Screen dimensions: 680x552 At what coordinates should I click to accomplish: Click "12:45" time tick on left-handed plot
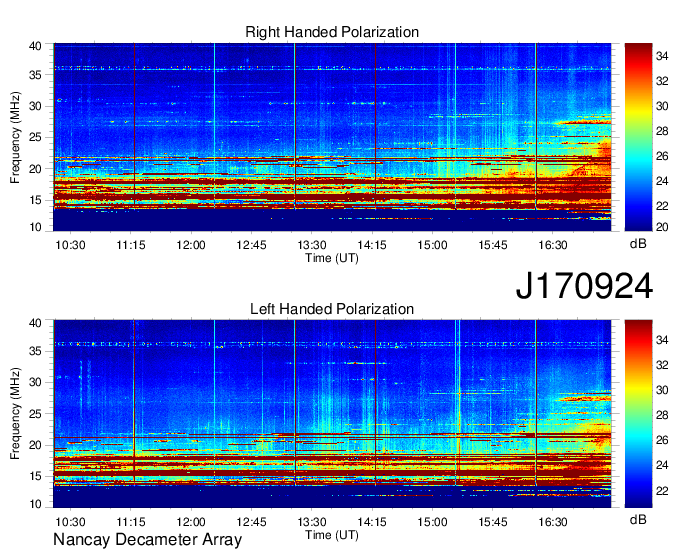[x=251, y=522]
